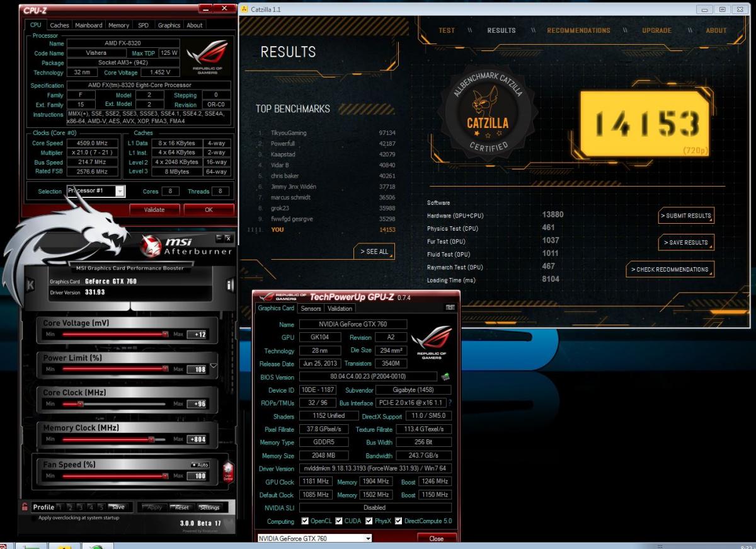Click the GPU-Z BIOS save chip icon

pos(445,376)
